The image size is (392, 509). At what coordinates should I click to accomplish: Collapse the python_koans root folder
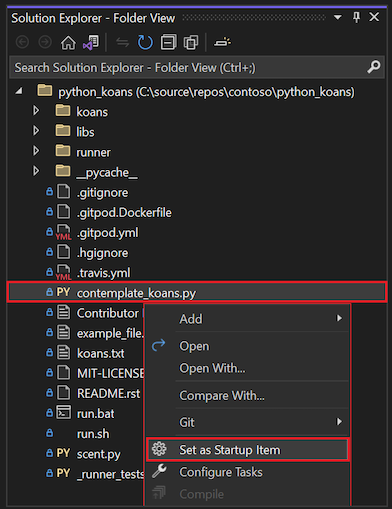(19, 91)
